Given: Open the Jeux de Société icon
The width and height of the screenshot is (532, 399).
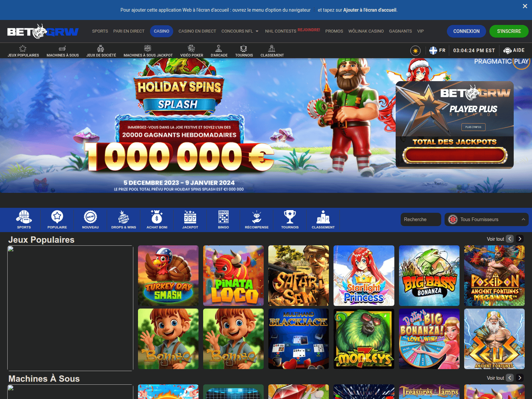Looking at the screenshot, I should coord(101,49).
